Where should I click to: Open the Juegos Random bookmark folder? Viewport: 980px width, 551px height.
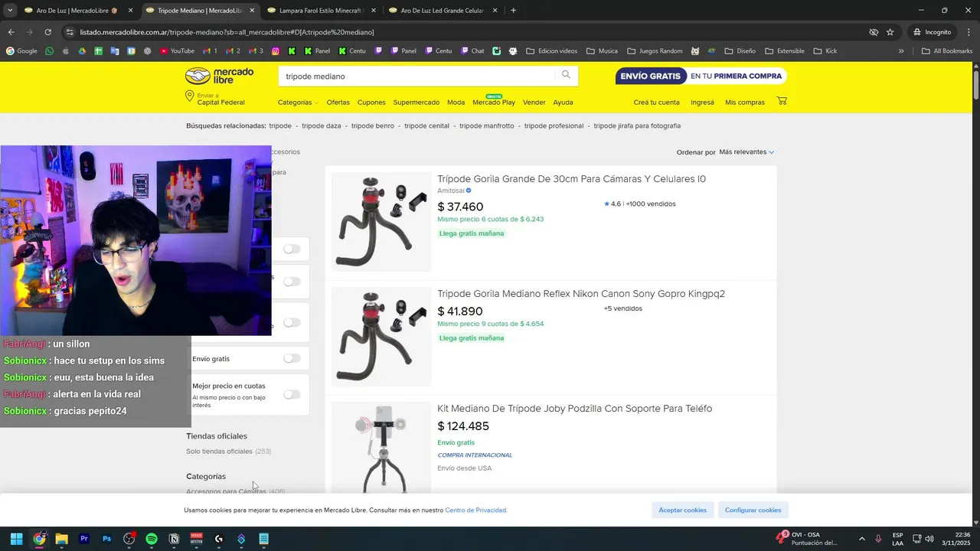655,51
